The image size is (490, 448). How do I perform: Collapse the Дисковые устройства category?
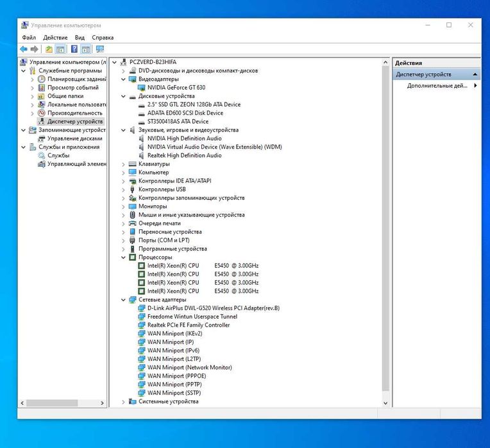pyautogui.click(x=123, y=96)
